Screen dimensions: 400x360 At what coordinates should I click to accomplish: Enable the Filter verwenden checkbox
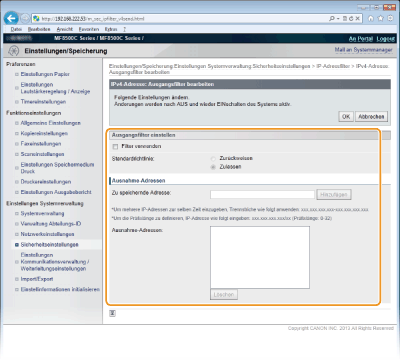pyautogui.click(x=115, y=147)
